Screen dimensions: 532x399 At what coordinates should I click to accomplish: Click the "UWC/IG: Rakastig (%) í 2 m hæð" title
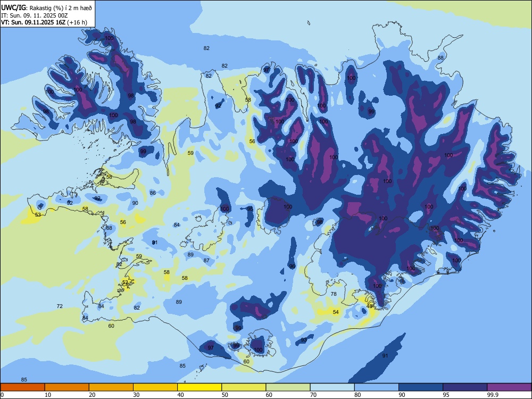coord(46,7)
